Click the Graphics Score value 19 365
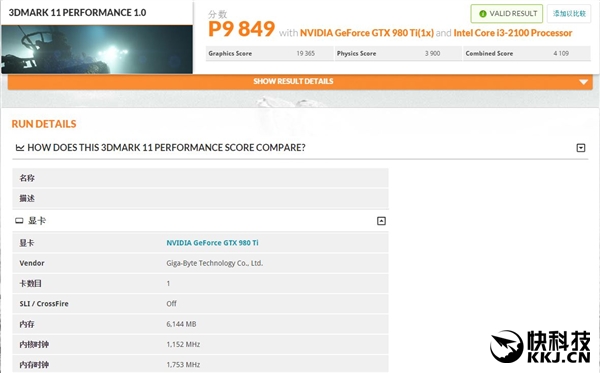The width and height of the screenshot is (600, 373). (x=305, y=54)
